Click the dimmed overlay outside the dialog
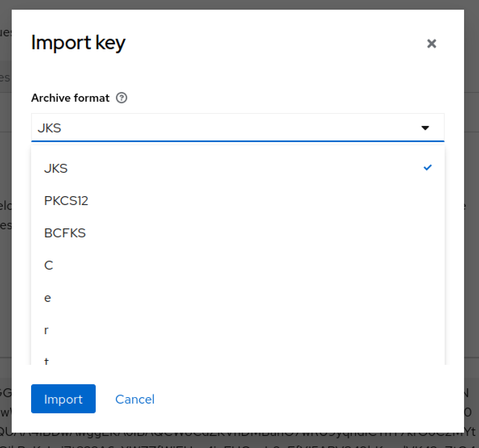The height and width of the screenshot is (448, 479). [6, 242]
